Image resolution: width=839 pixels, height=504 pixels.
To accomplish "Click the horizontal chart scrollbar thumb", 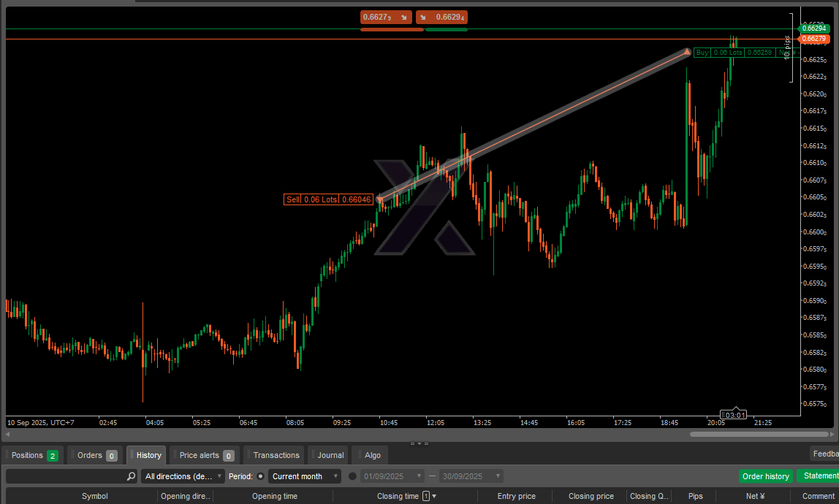I will coord(758,434).
